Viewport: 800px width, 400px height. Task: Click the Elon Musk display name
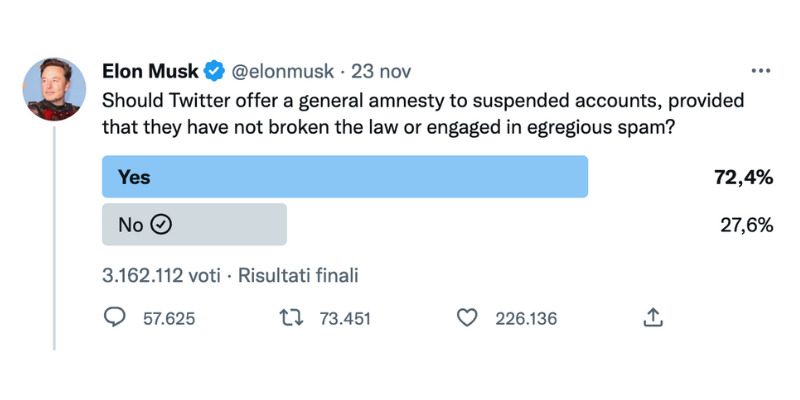pos(150,72)
